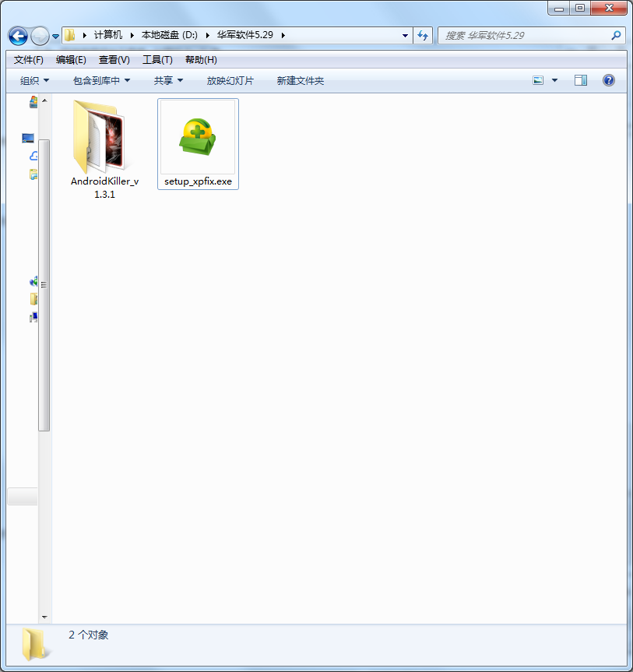Viewport: 633px width, 672px height.
Task: Toggle the preview pane
Action: 581,80
